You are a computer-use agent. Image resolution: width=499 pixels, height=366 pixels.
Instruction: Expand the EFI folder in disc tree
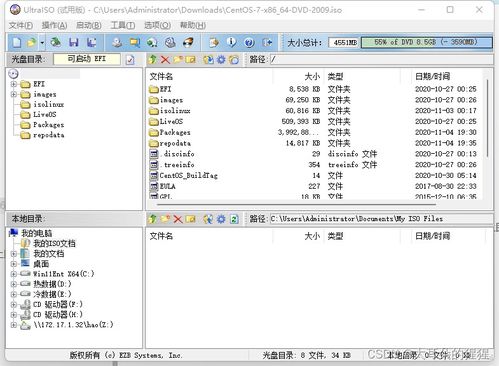pos(14,84)
